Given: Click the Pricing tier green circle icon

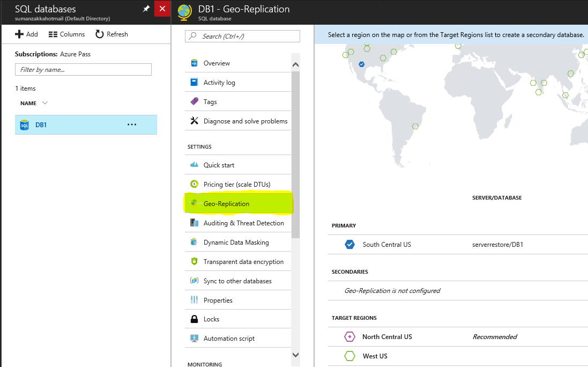Looking at the screenshot, I should pos(194,184).
